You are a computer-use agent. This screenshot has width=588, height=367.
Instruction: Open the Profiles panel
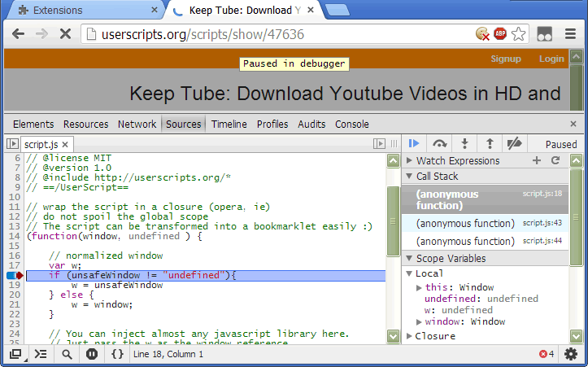[x=272, y=124]
